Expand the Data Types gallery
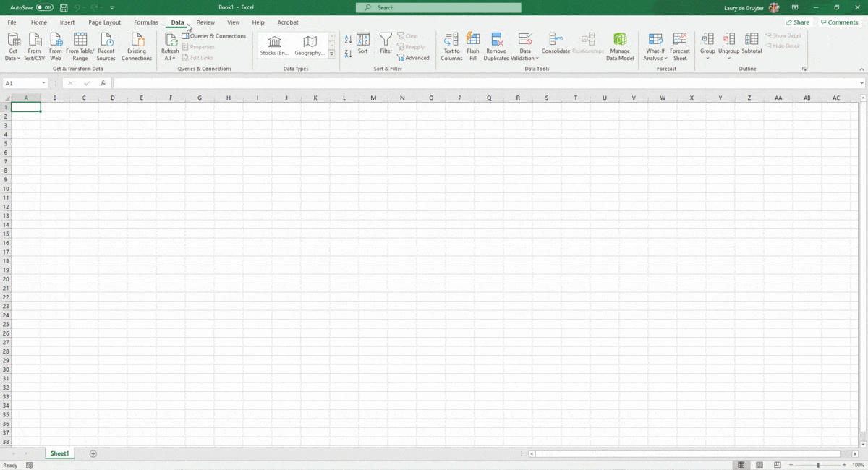This screenshot has height=470, width=868. point(332,54)
